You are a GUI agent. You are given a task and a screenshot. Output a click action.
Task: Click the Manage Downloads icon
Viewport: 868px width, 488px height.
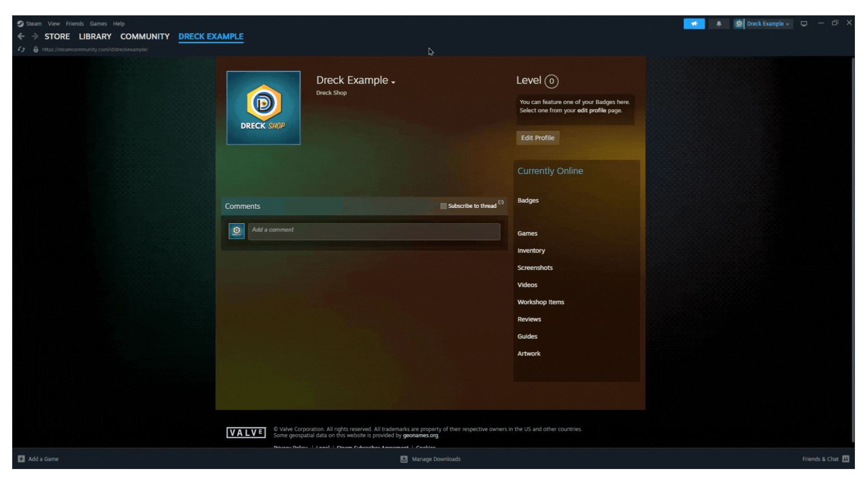coord(404,459)
